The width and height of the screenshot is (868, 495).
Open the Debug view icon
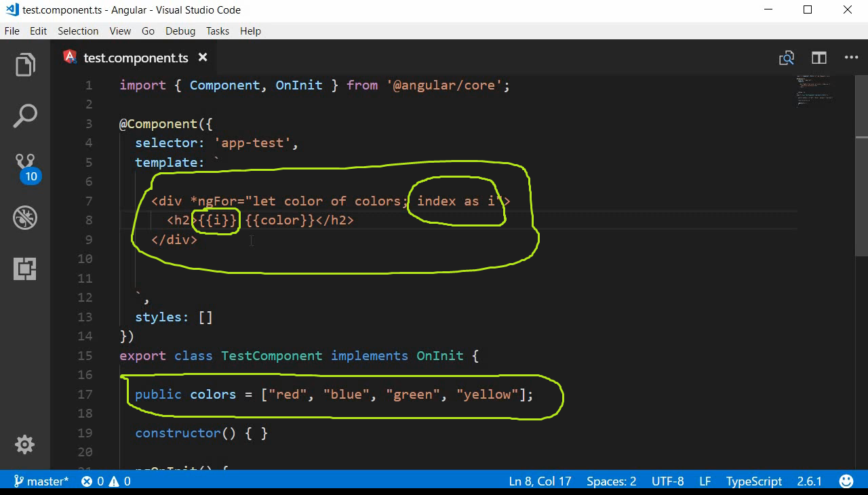tap(25, 217)
